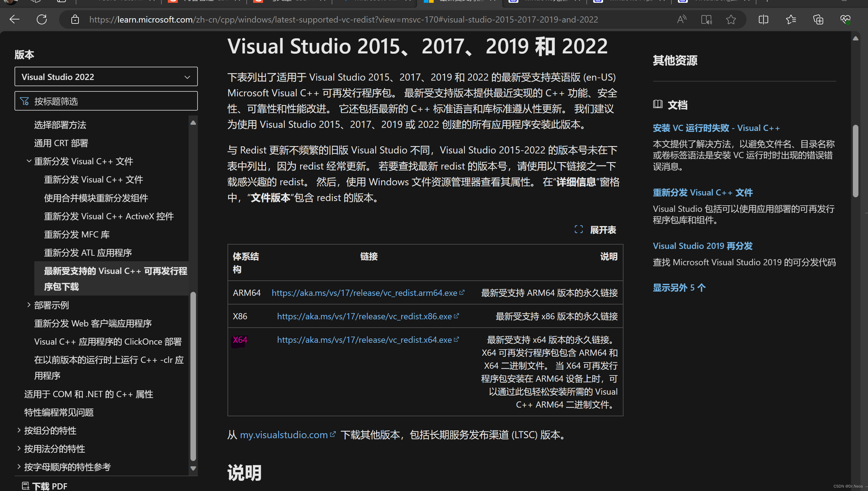
Task: Focus the 按标题筛选 filter box
Action: [x=106, y=101]
